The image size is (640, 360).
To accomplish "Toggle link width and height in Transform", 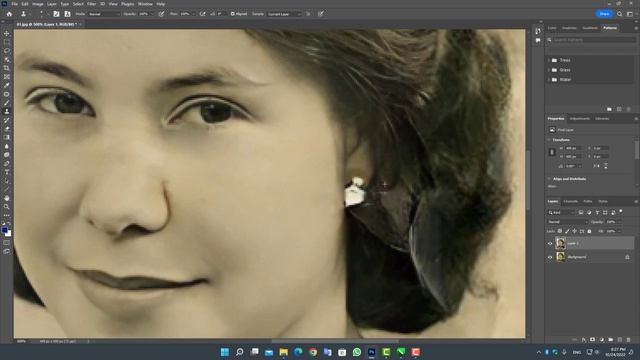I will pos(552,152).
